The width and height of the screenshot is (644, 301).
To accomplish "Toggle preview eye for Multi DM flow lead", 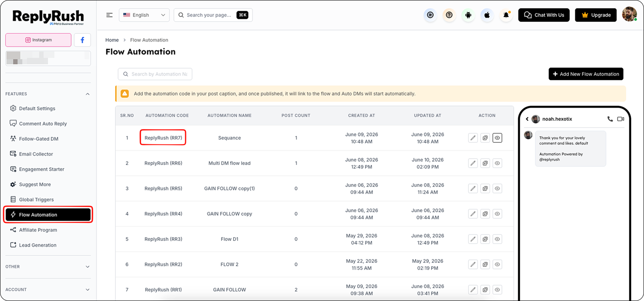I will point(497,163).
